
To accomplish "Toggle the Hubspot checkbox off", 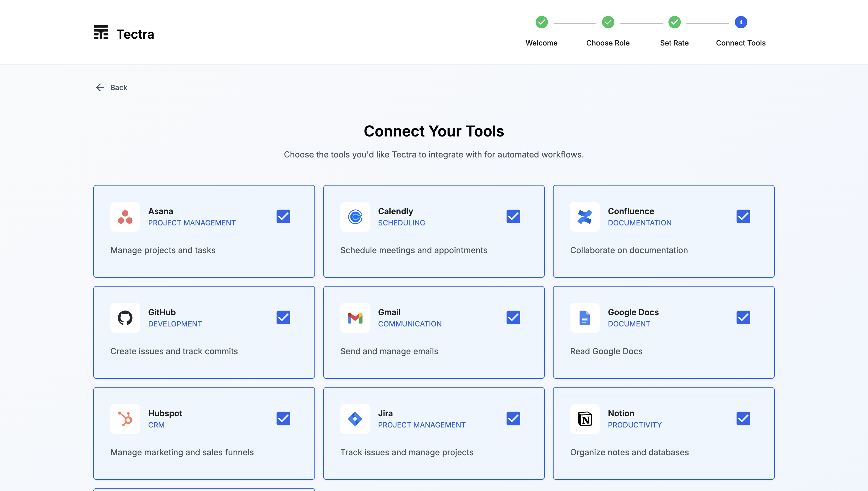I will pos(283,419).
